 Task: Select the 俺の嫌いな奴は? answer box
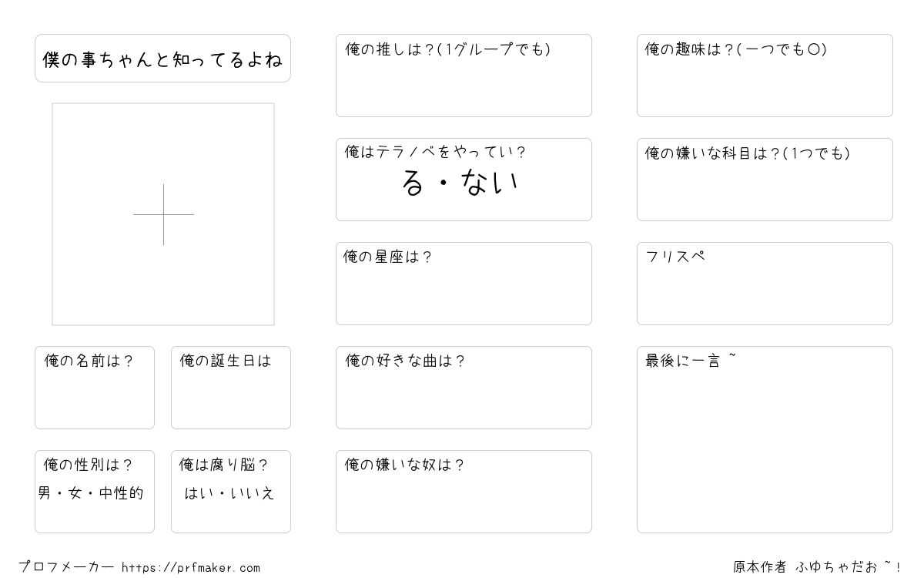(x=464, y=492)
